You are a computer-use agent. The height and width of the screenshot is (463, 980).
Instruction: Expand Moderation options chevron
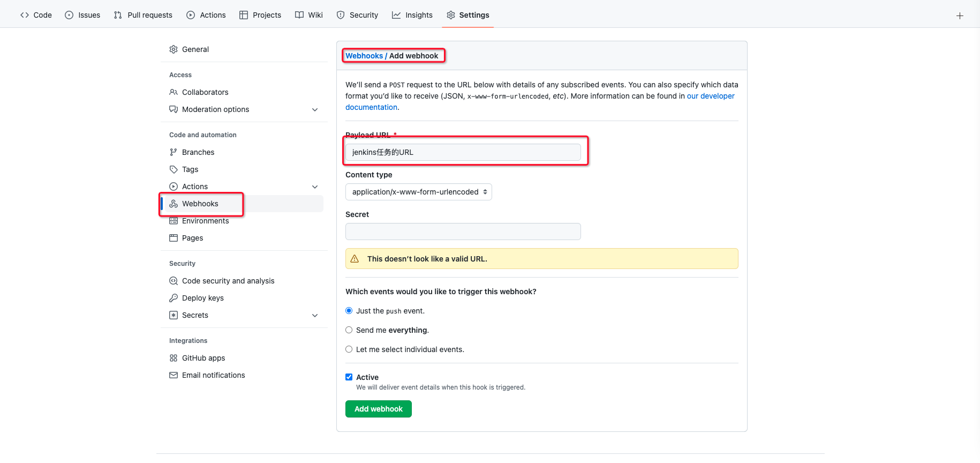315,110
